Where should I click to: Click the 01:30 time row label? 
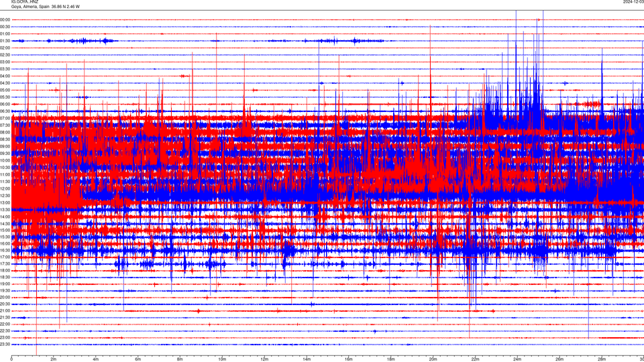click(x=5, y=41)
